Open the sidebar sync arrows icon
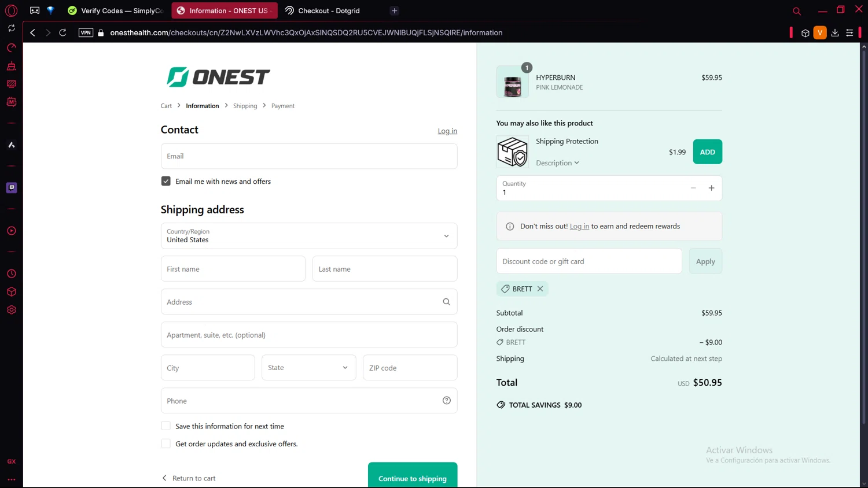Screen dimensions: 868x488 pyautogui.click(x=11, y=28)
